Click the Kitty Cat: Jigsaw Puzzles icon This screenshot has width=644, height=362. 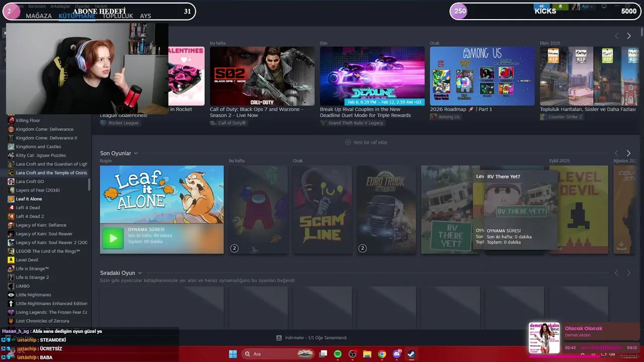click(11, 155)
